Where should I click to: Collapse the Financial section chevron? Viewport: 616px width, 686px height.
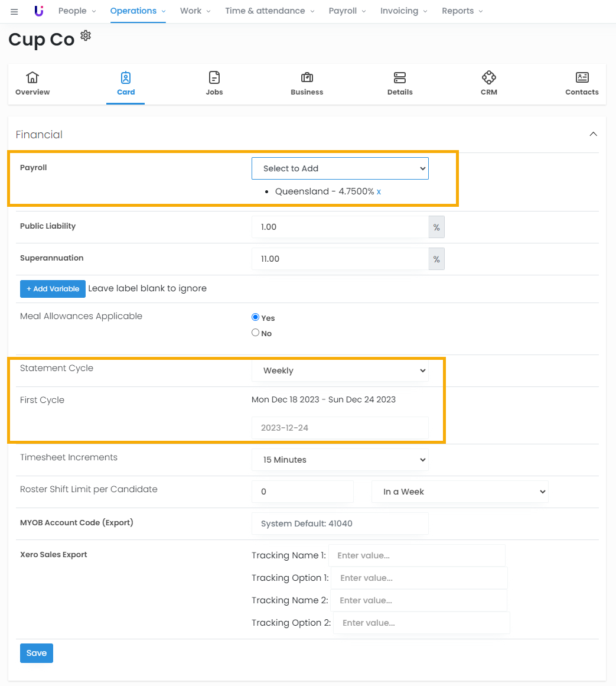[x=593, y=134]
